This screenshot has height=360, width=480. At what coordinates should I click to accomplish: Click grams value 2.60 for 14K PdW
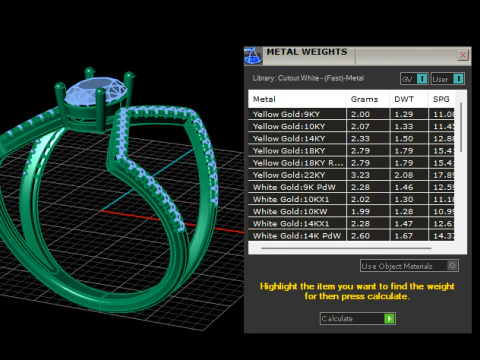point(360,236)
